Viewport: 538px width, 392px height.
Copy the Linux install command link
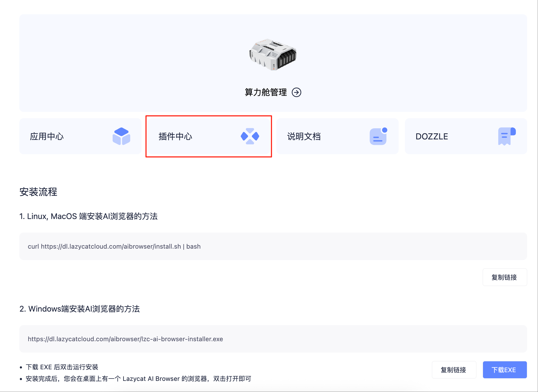(x=505, y=277)
